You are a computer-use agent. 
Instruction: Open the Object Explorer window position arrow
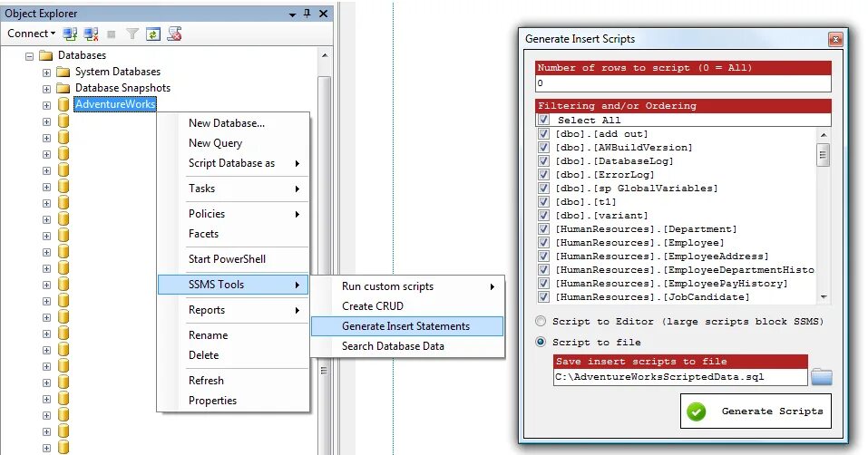292,15
